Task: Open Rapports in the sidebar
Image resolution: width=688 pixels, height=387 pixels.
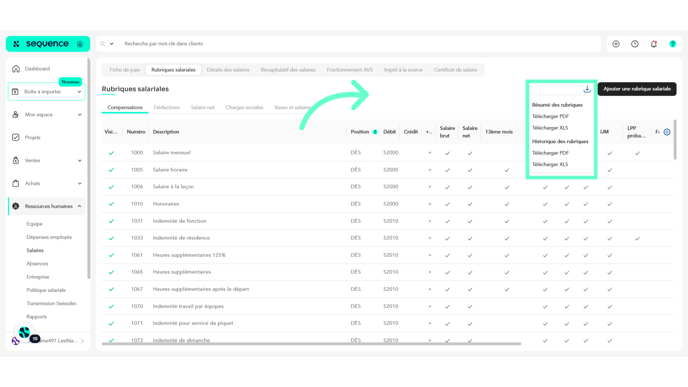Action: 36,317
